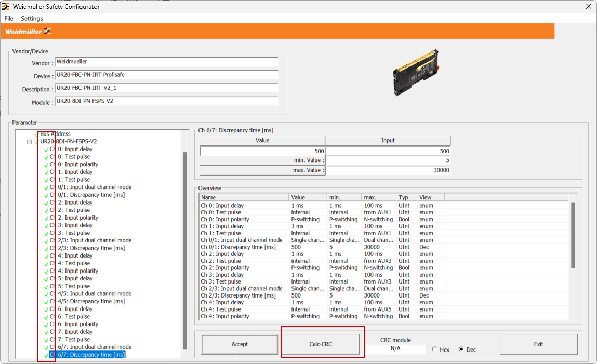Select Ch 0: Input delay tree item
This screenshot has height=364, width=597.
tap(71, 149)
